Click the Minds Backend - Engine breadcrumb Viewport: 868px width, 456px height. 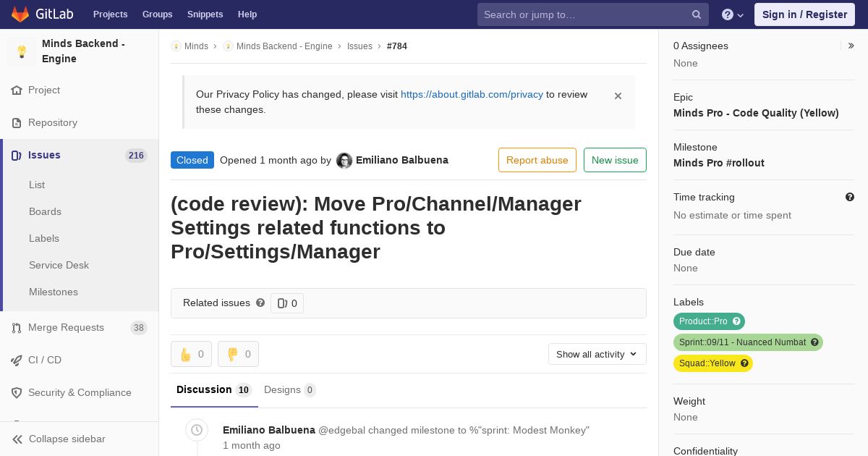pos(284,46)
